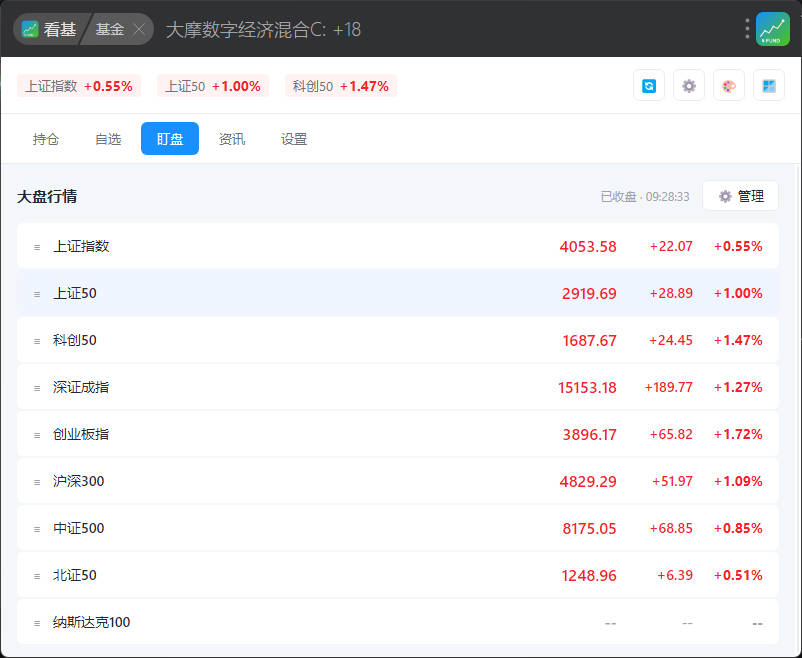This screenshot has height=658, width=802.
Task: Click the value 1687.67
Action: pos(590,341)
